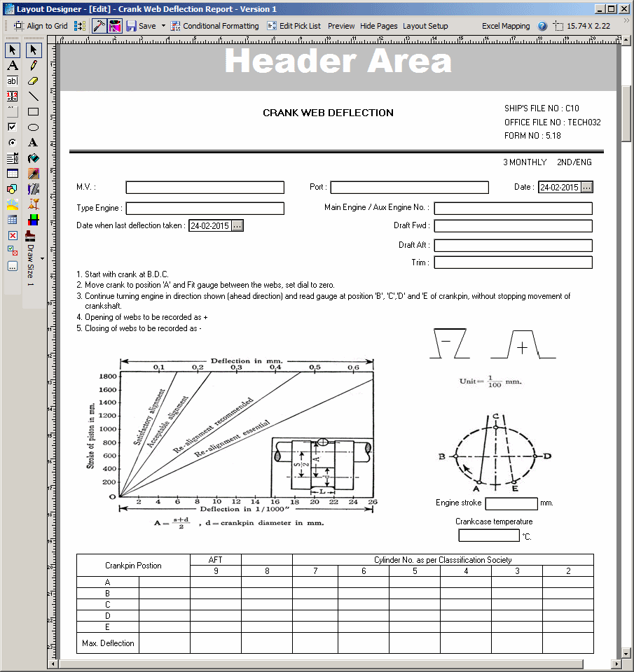This screenshot has width=634, height=672.
Task: Pick the rectangle drawing tool
Action: 33,112
